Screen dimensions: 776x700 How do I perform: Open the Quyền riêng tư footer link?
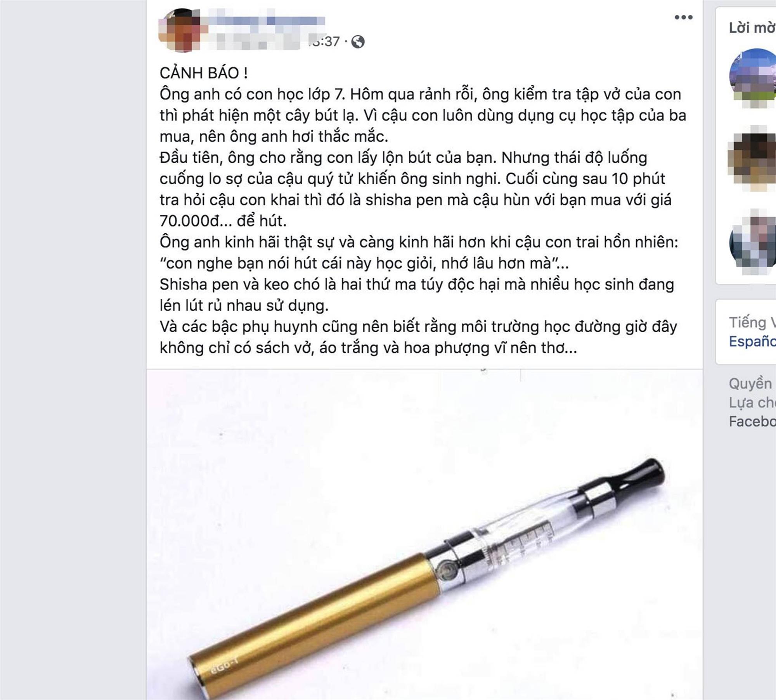point(751,383)
